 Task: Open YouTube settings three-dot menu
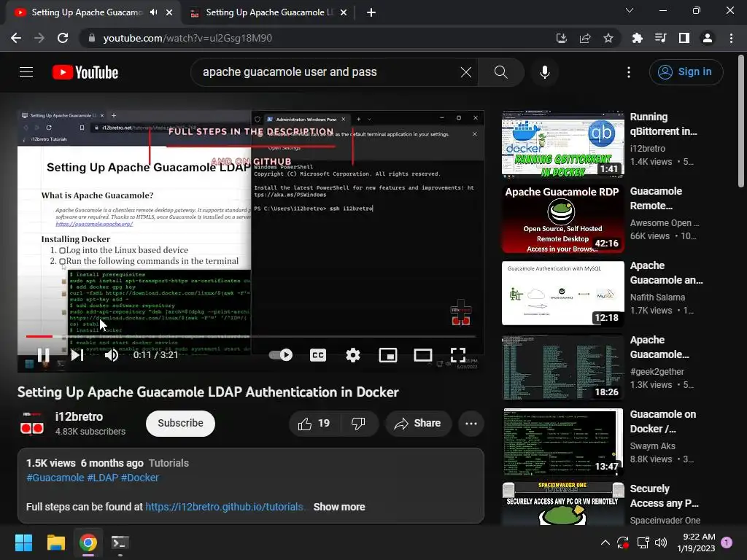pos(629,72)
